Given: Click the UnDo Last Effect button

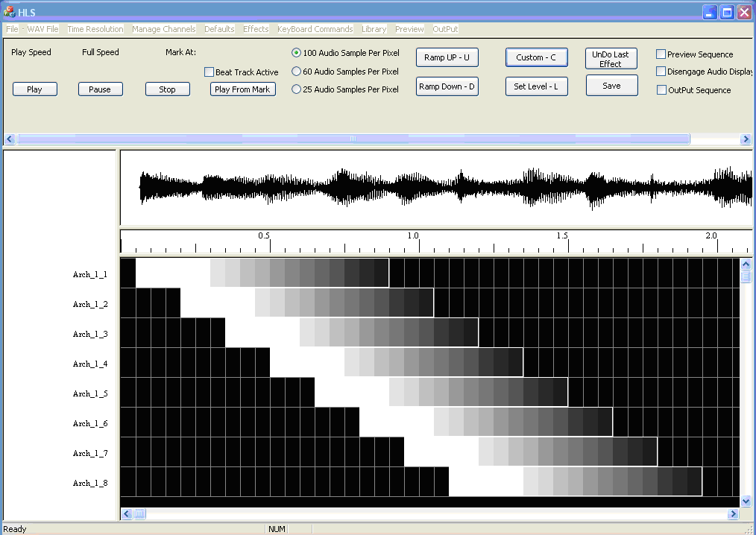Looking at the screenshot, I should [x=611, y=59].
